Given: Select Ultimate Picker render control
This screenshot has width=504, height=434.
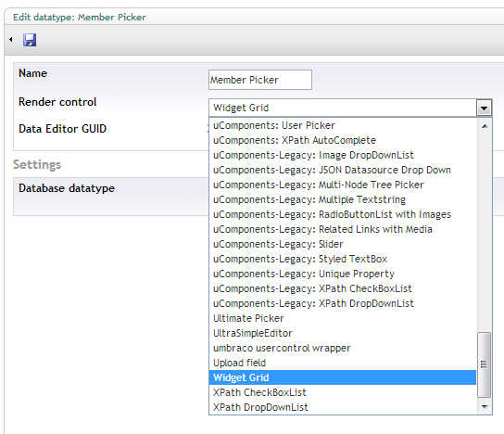Looking at the screenshot, I should click(x=343, y=318).
